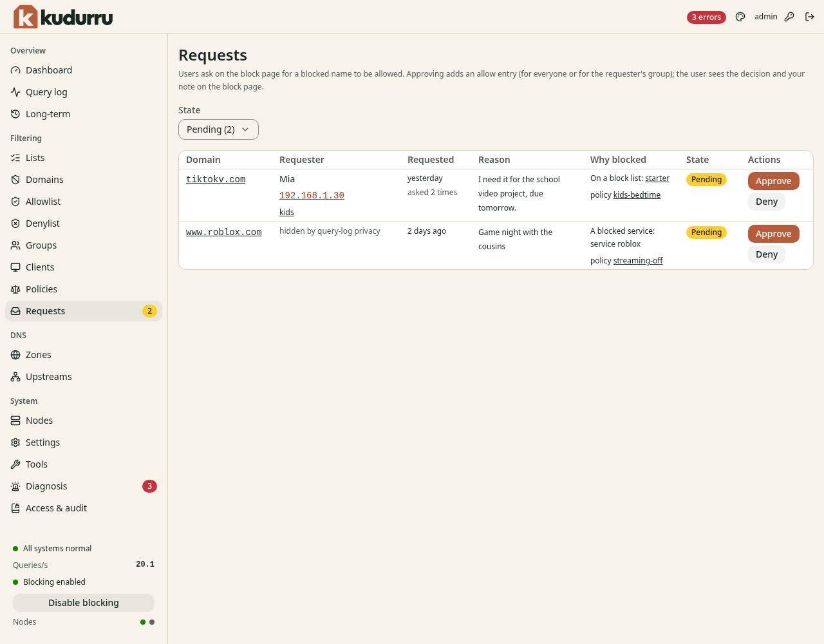Open Access & audit
The image size is (824, 644).
(x=84, y=508)
